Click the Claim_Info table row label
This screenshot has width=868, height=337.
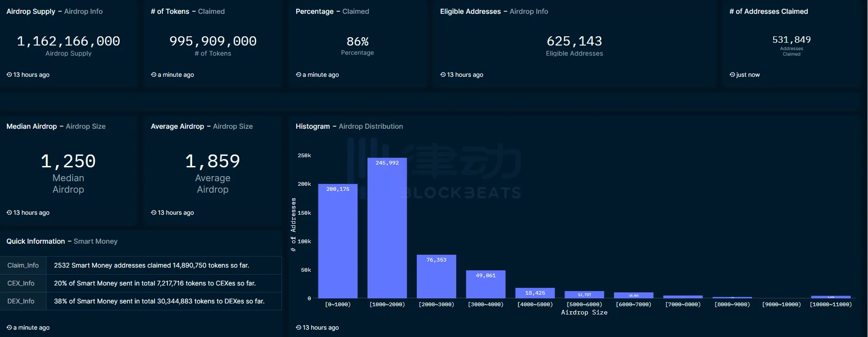[x=23, y=265]
